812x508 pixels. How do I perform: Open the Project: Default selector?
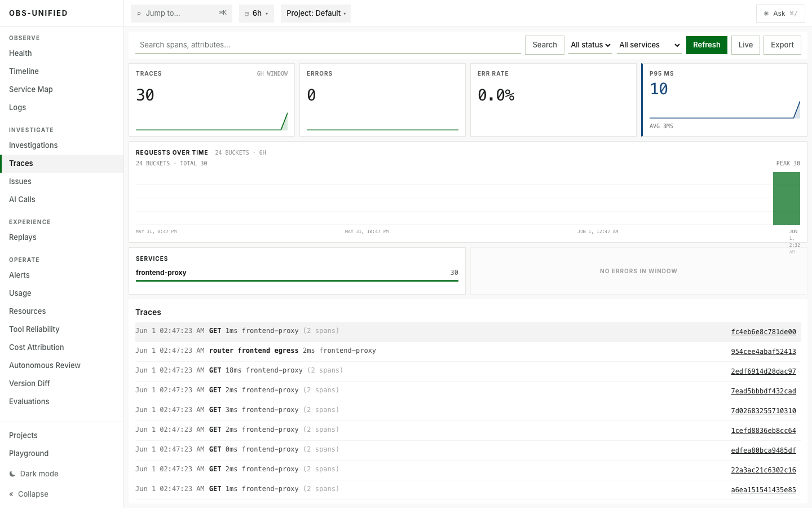point(316,14)
